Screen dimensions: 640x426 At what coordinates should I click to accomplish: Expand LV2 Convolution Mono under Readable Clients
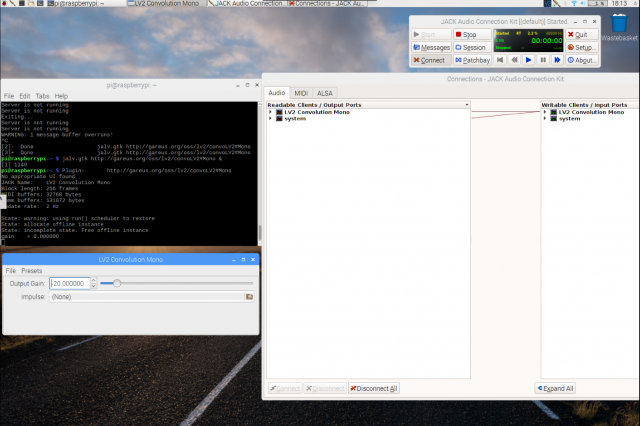point(270,112)
